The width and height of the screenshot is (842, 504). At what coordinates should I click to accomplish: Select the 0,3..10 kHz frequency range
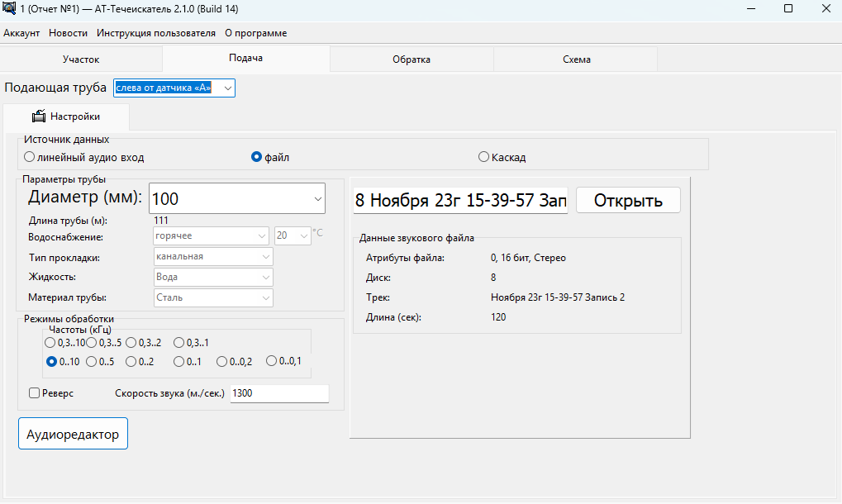tap(51, 342)
